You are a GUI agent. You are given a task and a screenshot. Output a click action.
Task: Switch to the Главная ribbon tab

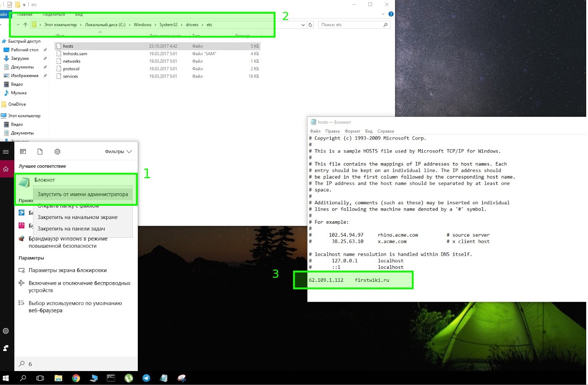(x=25, y=14)
